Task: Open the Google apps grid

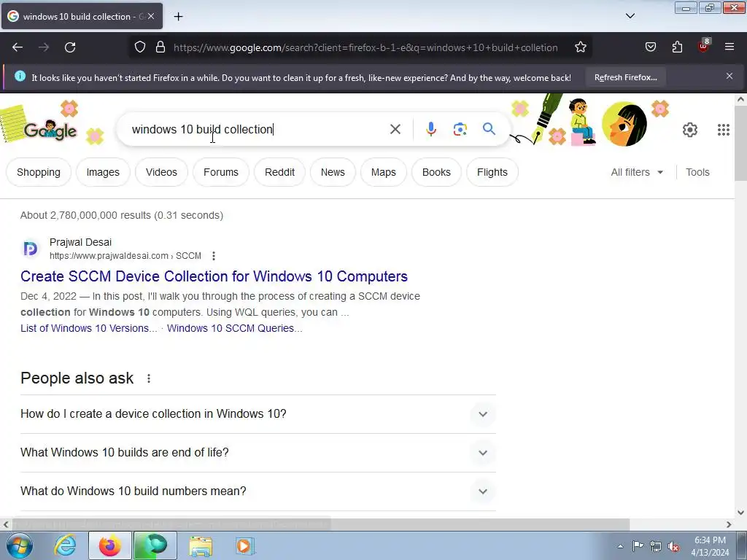Action: point(723,130)
